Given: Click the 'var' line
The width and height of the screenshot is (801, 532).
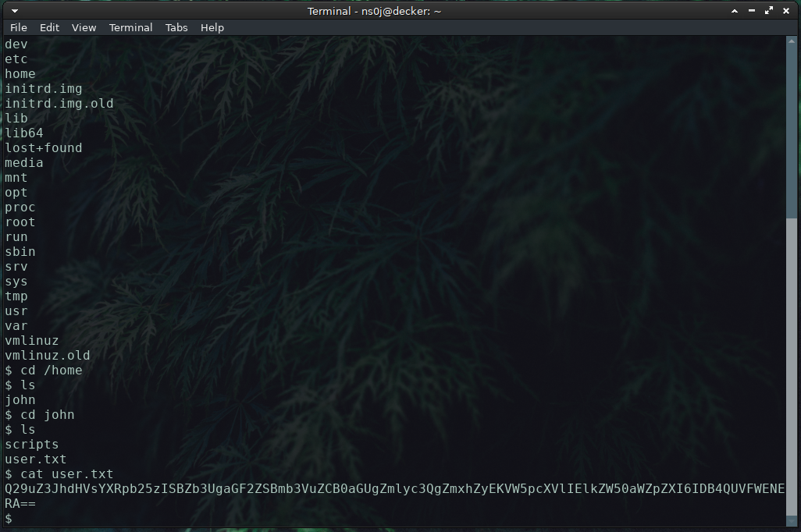Looking at the screenshot, I should click(x=16, y=326).
